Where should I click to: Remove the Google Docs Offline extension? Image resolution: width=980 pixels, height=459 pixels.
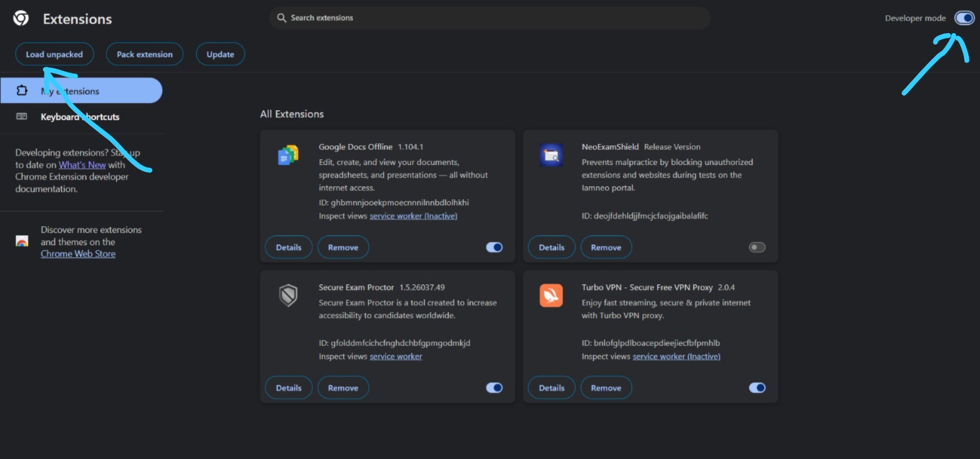[343, 247]
